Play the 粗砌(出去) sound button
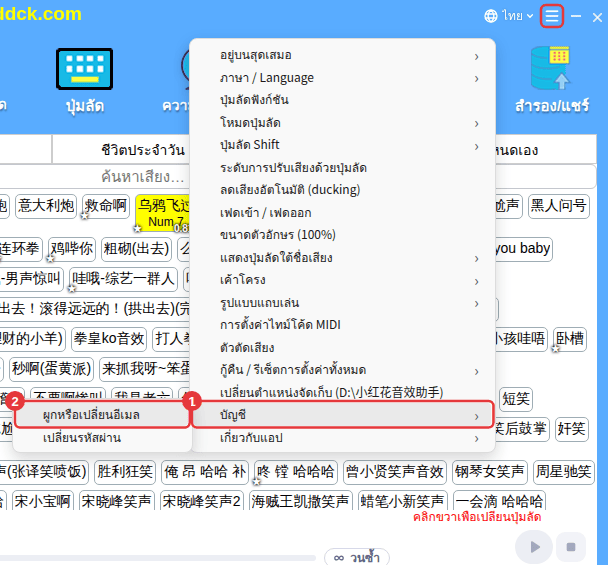The width and height of the screenshot is (608, 565). point(136,249)
